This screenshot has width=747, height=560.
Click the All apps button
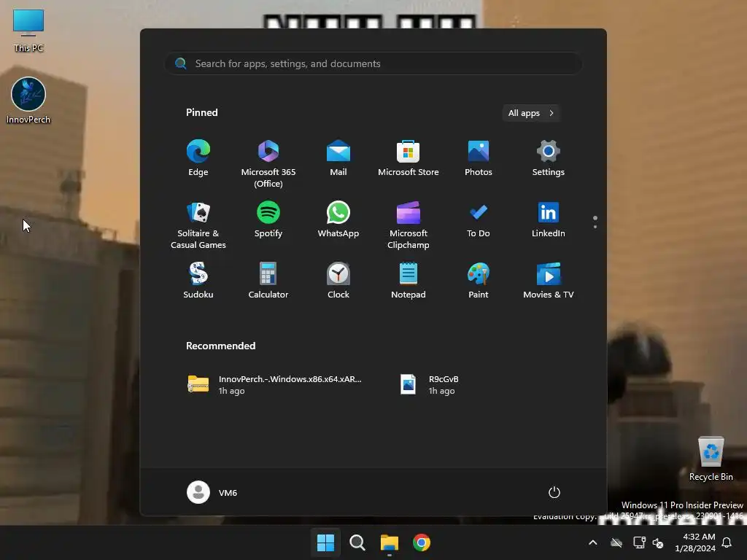531,113
